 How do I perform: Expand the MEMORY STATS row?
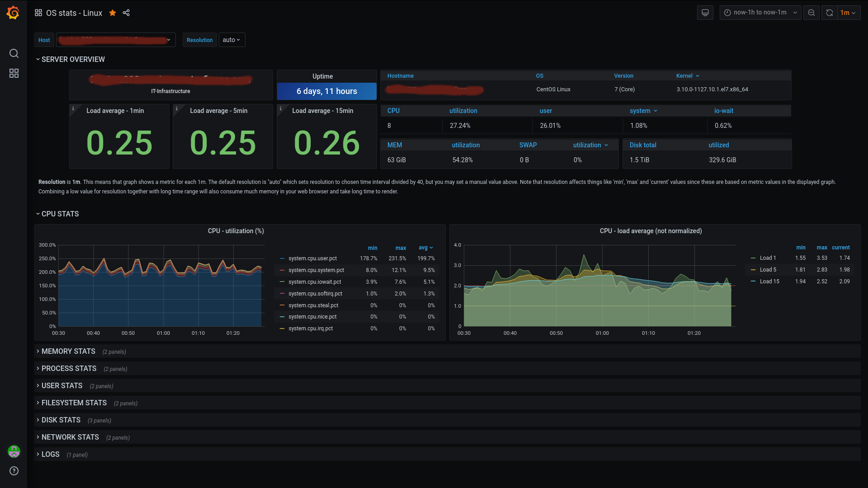pyautogui.click(x=68, y=352)
